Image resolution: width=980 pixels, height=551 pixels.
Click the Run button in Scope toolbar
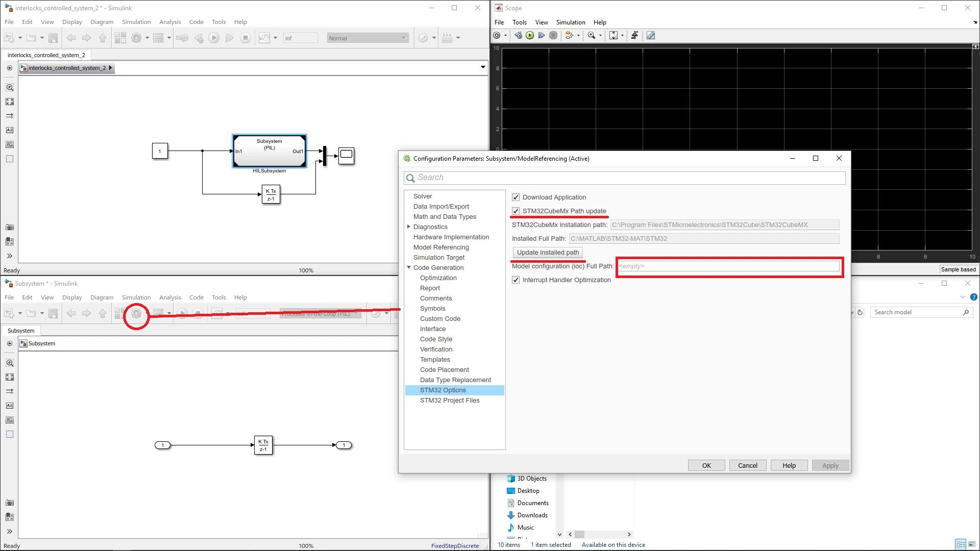point(530,35)
